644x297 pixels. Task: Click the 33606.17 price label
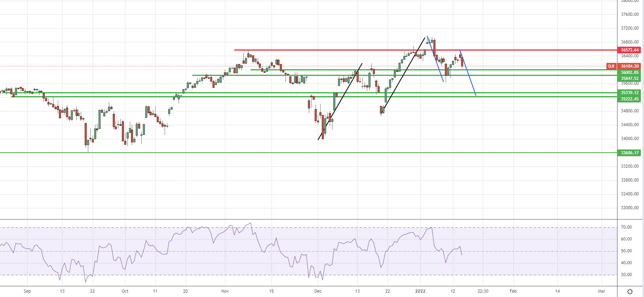[629, 153]
